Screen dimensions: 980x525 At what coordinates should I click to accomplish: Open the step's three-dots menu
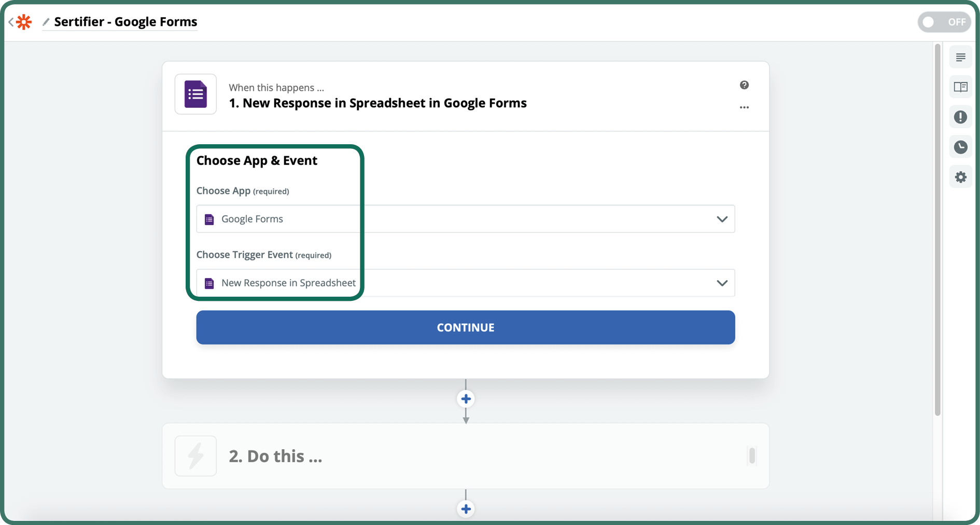click(x=744, y=107)
